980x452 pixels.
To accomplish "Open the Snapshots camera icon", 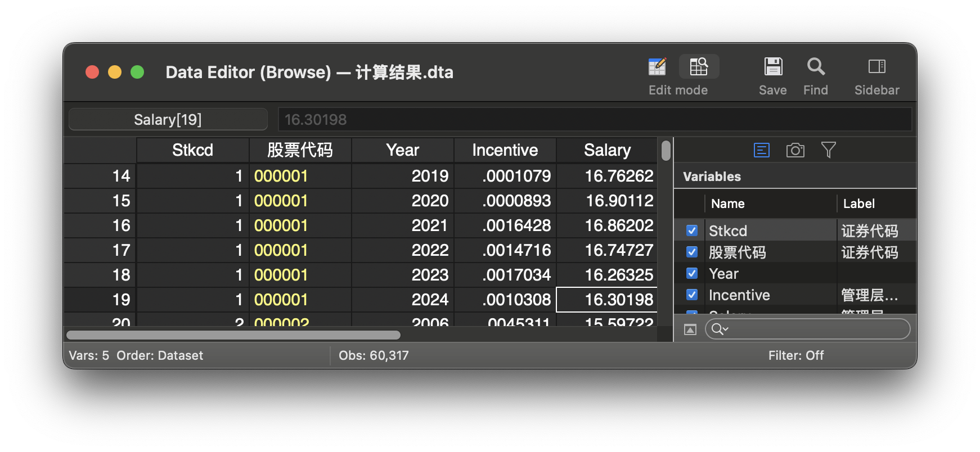I will [x=795, y=150].
